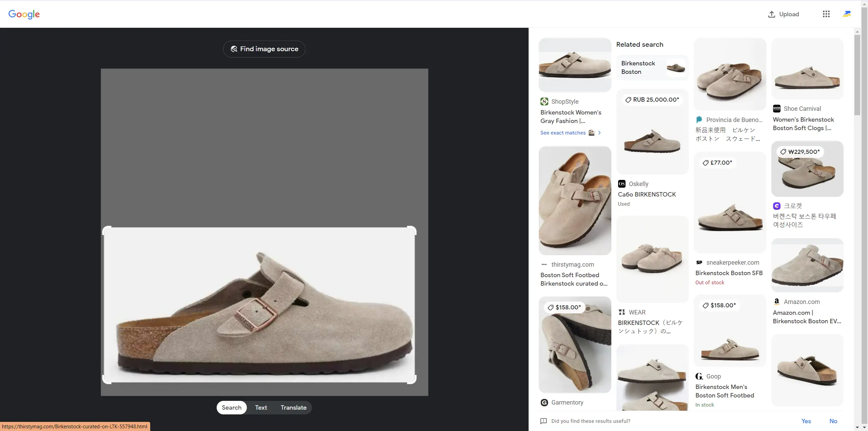Click Yes on results usefulness prompt

coord(806,421)
